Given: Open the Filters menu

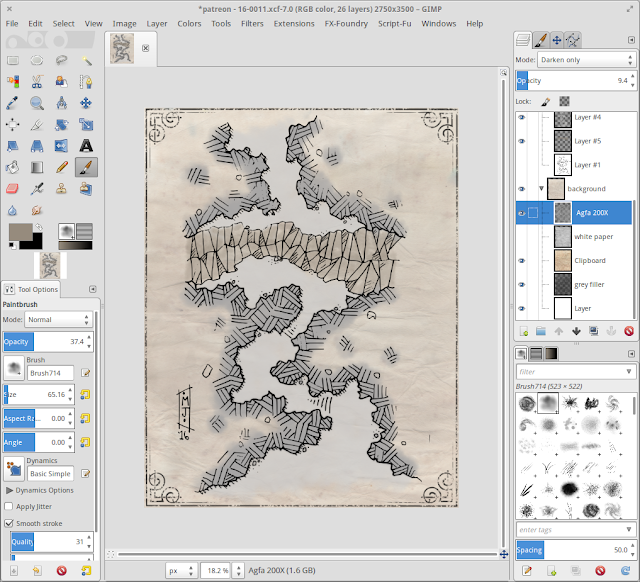Looking at the screenshot, I should pyautogui.click(x=252, y=23).
